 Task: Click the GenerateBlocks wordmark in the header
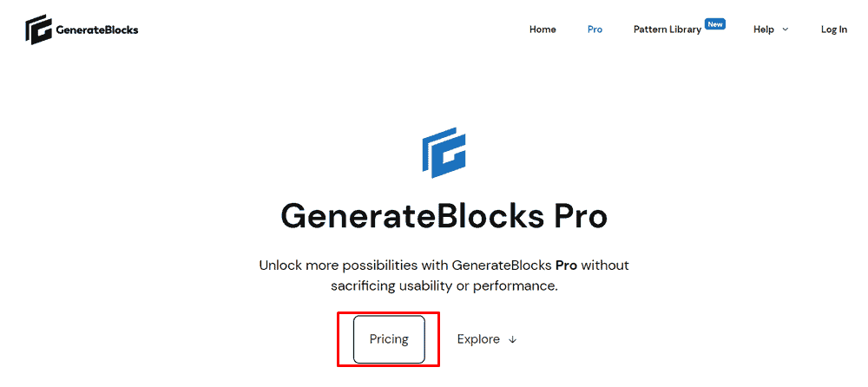coord(97,30)
